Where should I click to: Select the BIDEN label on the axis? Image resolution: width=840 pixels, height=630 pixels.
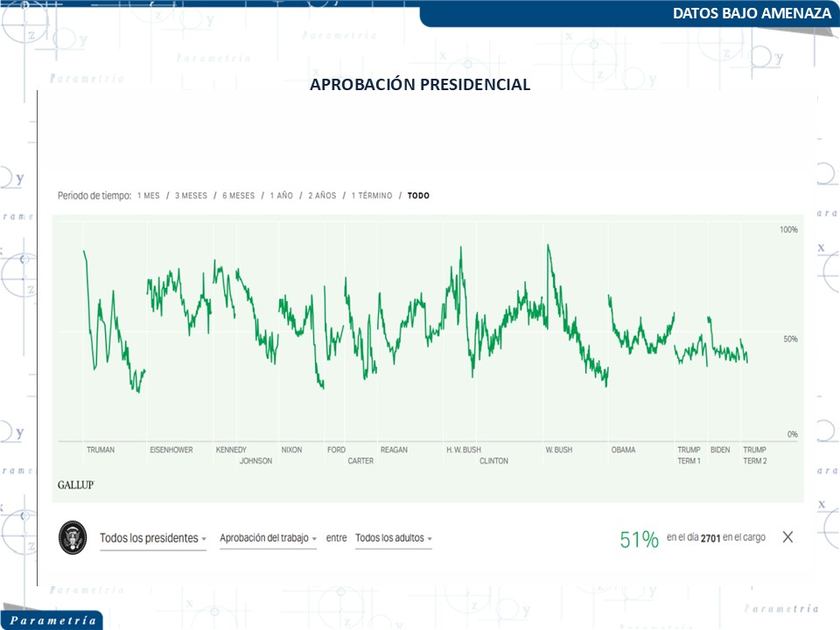720,450
